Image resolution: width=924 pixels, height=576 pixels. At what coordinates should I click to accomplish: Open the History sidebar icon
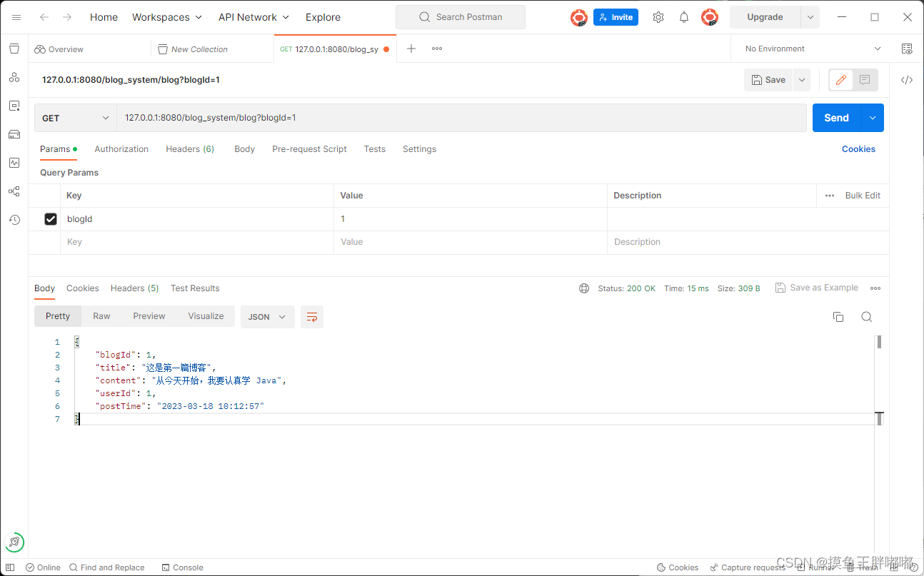click(x=14, y=220)
